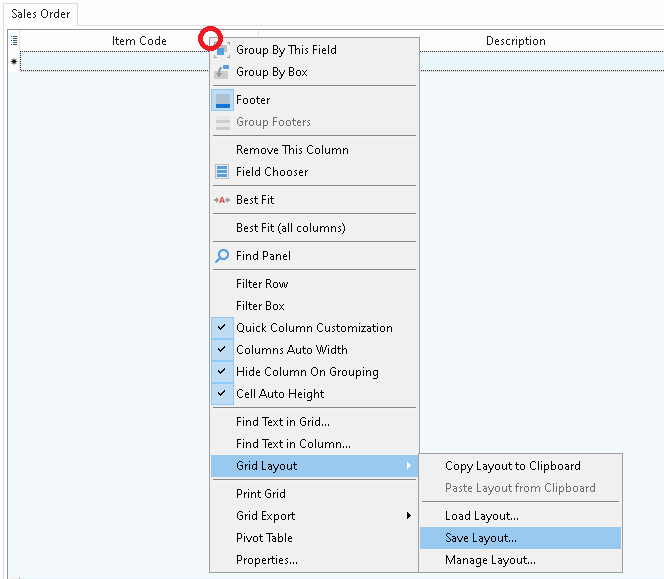Open the Item Code column dropdown button
The height and width of the screenshot is (579, 664).
point(211,39)
